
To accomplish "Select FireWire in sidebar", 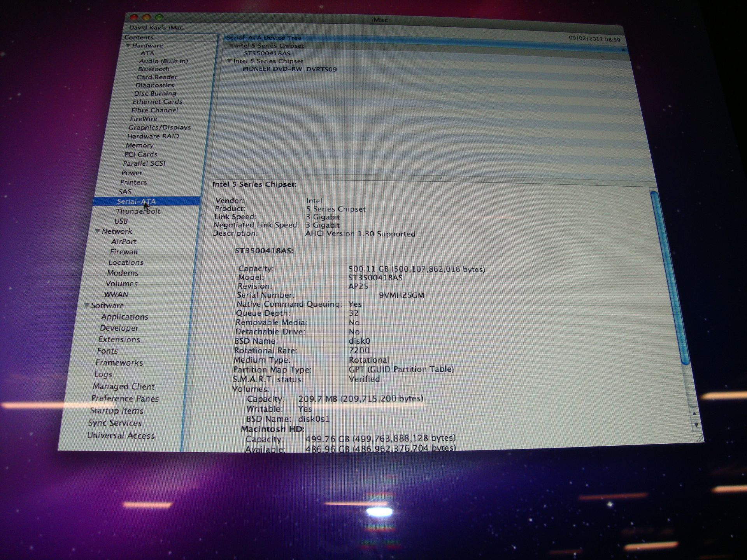I will 144,119.
